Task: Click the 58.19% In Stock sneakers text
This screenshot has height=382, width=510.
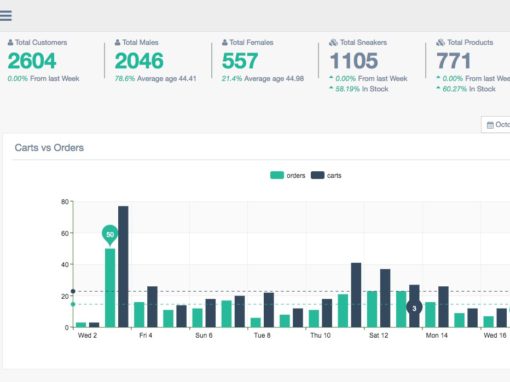Action: click(x=362, y=89)
